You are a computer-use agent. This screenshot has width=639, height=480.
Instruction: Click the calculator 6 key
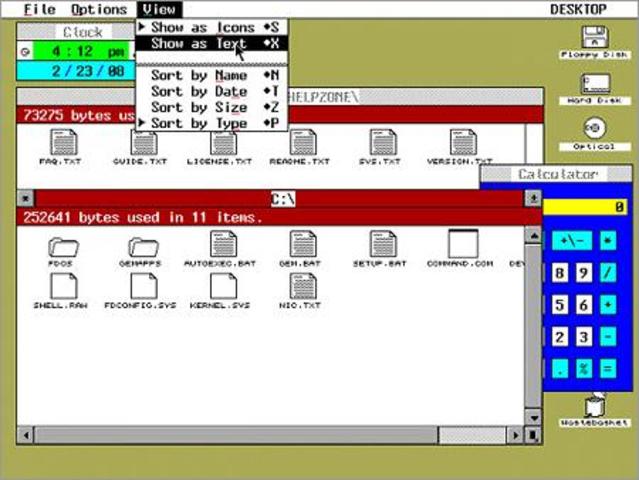[x=584, y=305]
